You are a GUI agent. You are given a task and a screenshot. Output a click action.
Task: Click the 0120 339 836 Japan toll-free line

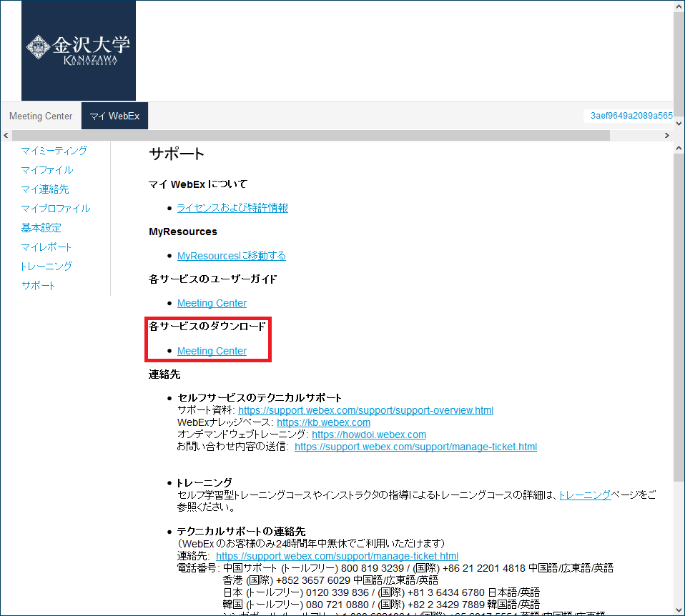(381, 592)
